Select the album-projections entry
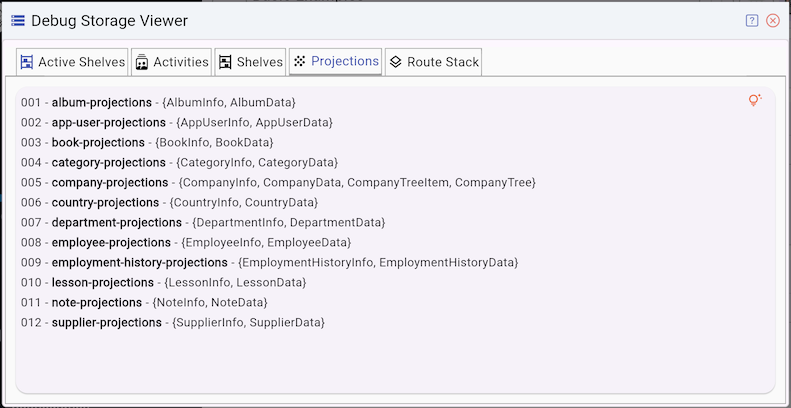791x408 pixels. pyautogui.click(x=102, y=103)
